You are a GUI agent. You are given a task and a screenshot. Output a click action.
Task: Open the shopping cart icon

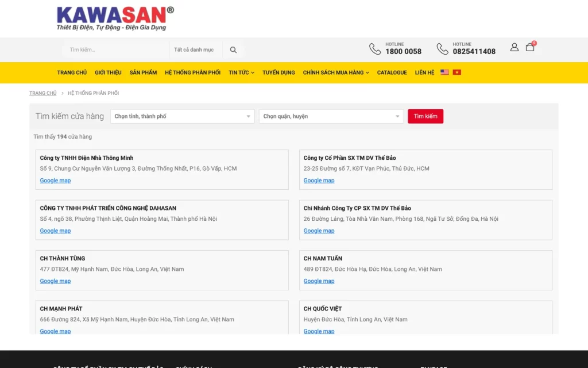530,47
